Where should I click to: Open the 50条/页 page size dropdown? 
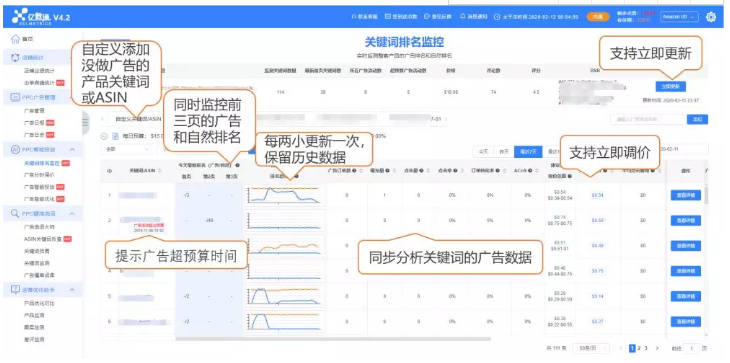(x=591, y=348)
